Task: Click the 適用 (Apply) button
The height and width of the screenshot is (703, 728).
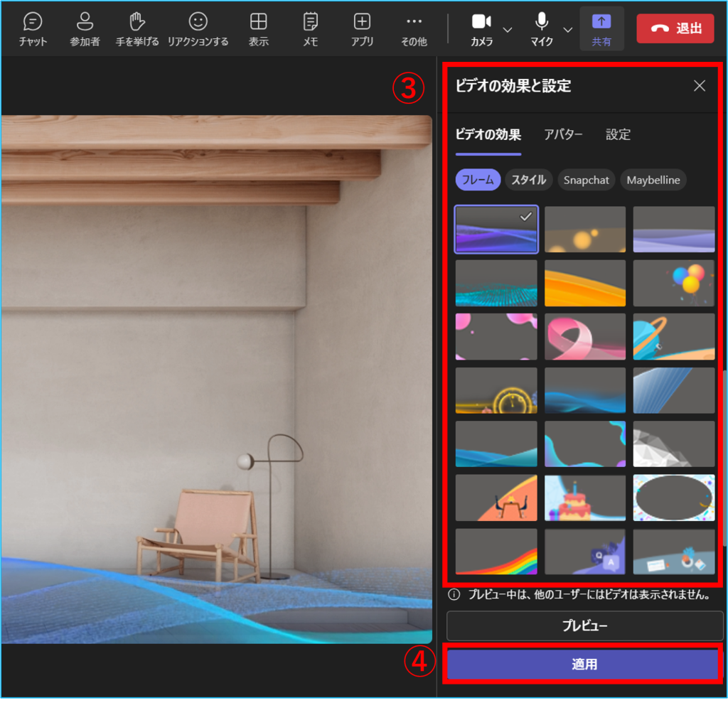Action: click(584, 665)
